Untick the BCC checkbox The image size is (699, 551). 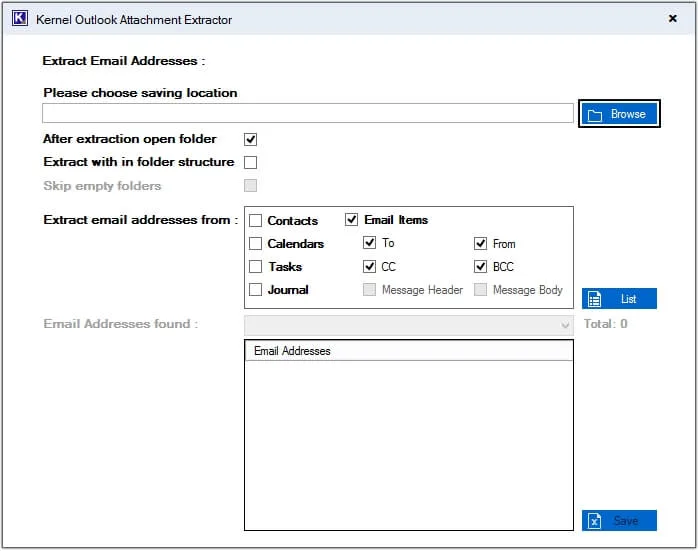point(481,267)
